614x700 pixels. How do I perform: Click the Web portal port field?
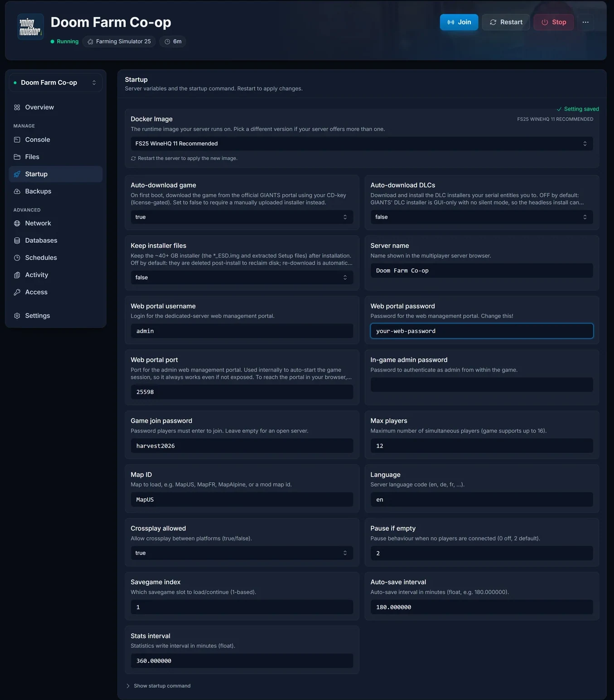pos(242,392)
